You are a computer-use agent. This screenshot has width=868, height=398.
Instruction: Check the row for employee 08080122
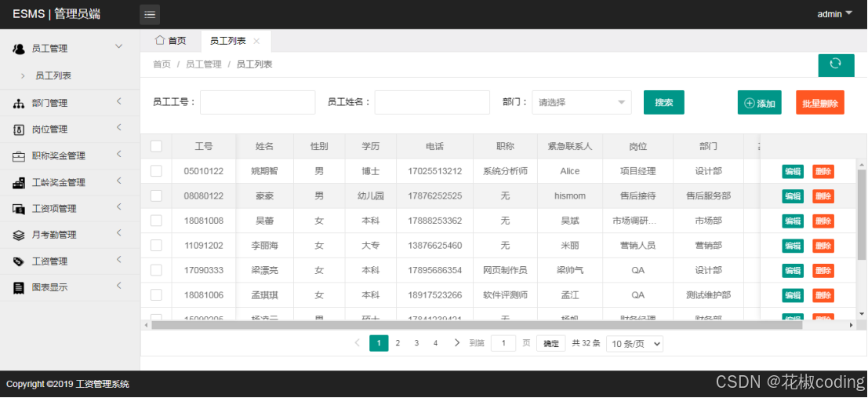[156, 195]
